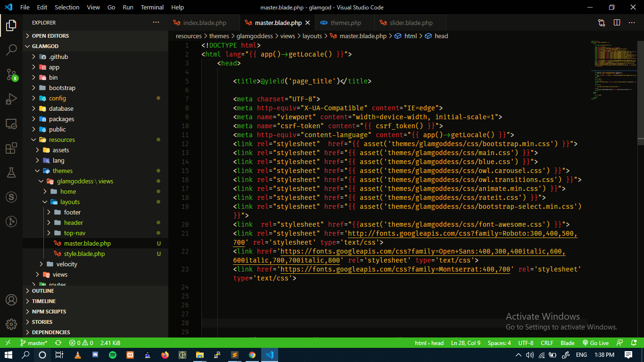Click the master* branch in status bar
Screen dimensions: 644x362
[x=34, y=343]
